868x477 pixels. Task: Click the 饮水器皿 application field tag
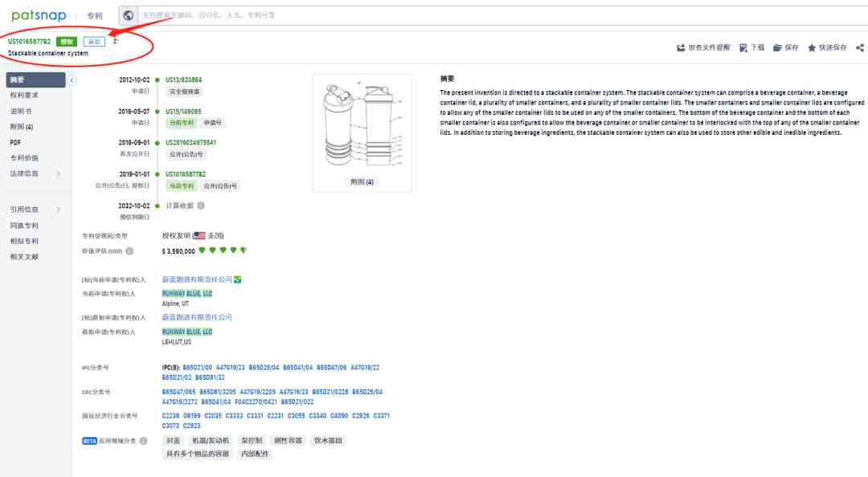328,441
